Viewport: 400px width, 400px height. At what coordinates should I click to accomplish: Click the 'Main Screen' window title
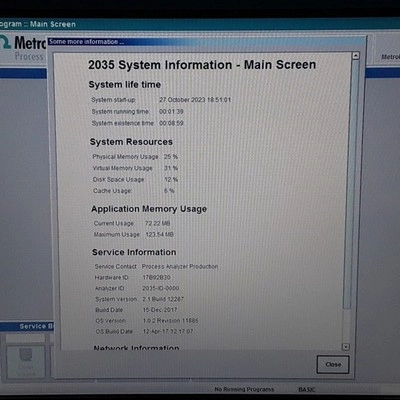(53, 24)
